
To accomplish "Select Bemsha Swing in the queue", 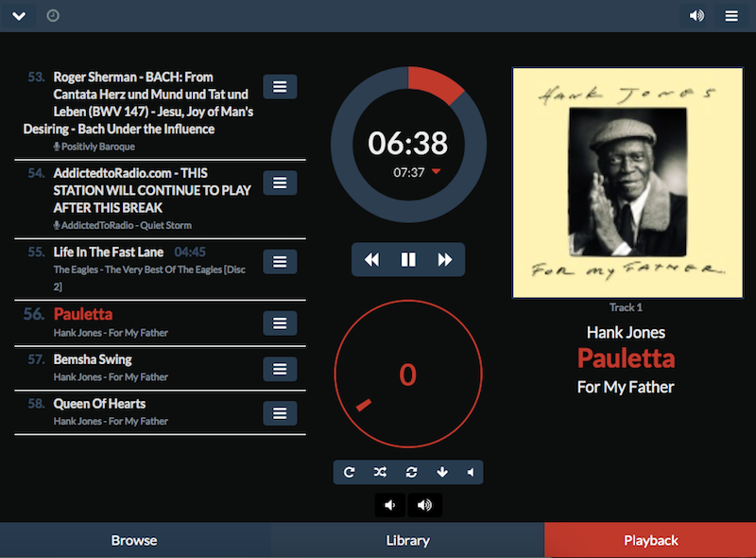I will tap(93, 359).
